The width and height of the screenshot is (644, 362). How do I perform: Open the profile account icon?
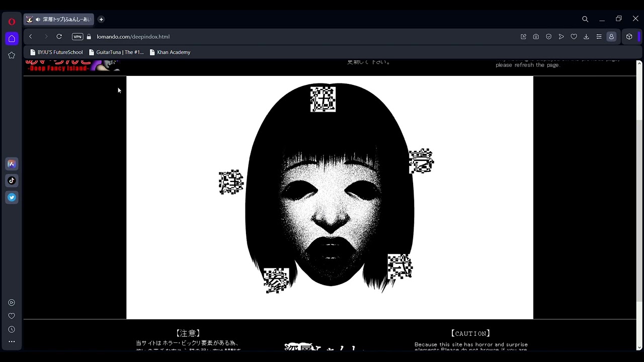pyautogui.click(x=611, y=37)
